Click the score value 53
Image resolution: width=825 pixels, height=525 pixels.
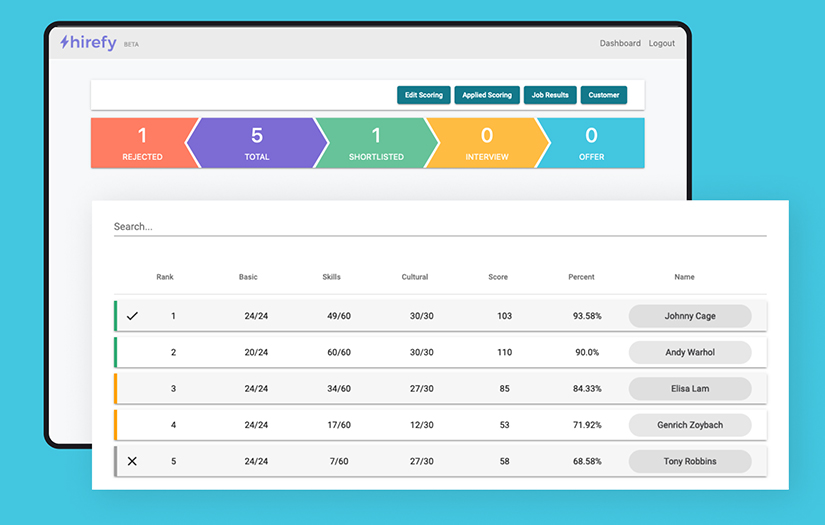tap(504, 425)
